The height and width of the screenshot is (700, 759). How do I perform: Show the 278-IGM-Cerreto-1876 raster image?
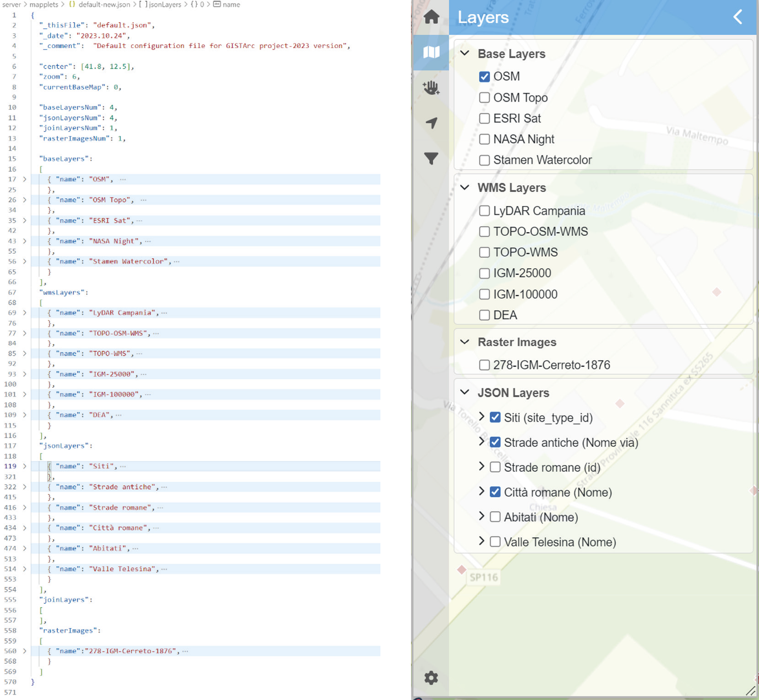[x=484, y=365]
